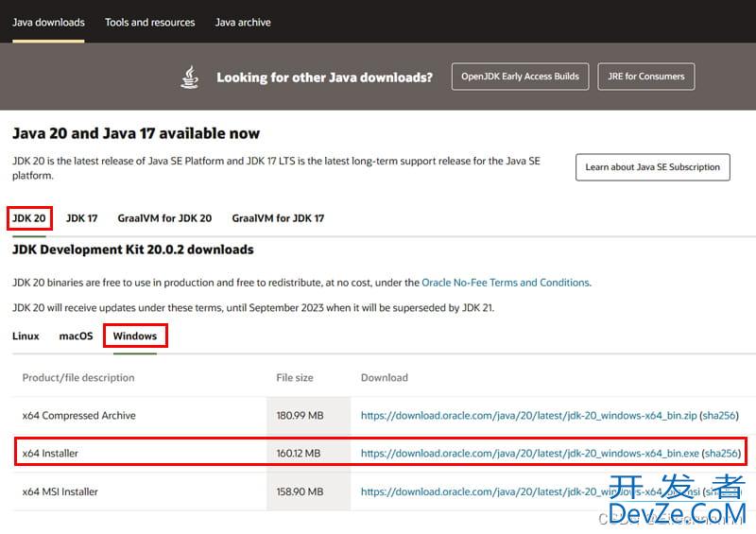The width and height of the screenshot is (756, 534).
Task: Click the 'Download' column header
Action: [x=385, y=378]
